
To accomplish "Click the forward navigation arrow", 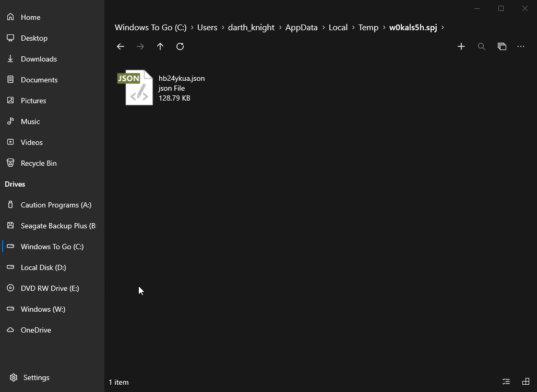I will [140, 46].
